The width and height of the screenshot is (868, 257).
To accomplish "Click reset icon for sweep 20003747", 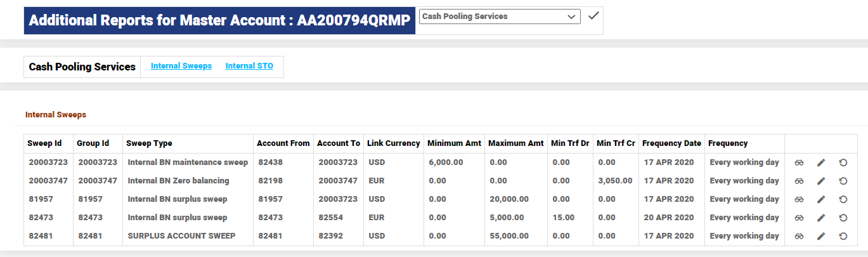I will tap(843, 181).
